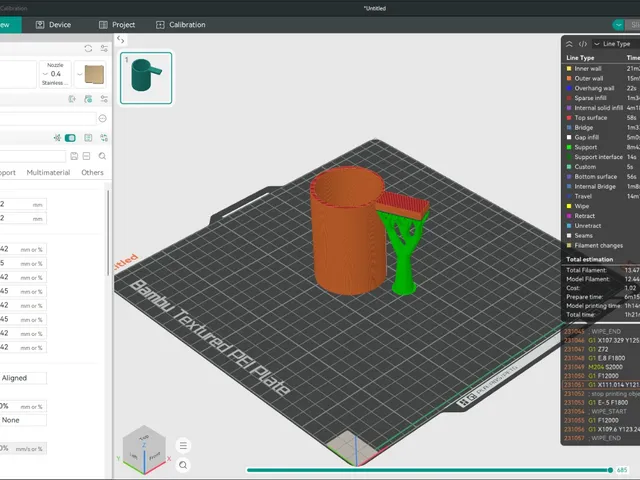Viewport: 640px width, 480px height.
Task: Click the G-code viewer code brackets icon
Action: click(583, 44)
